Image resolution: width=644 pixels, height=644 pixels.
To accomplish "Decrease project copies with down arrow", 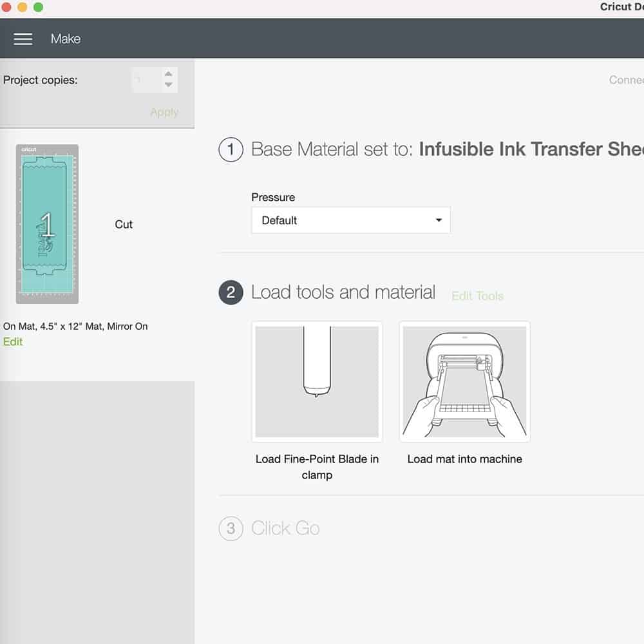I will 168,84.
